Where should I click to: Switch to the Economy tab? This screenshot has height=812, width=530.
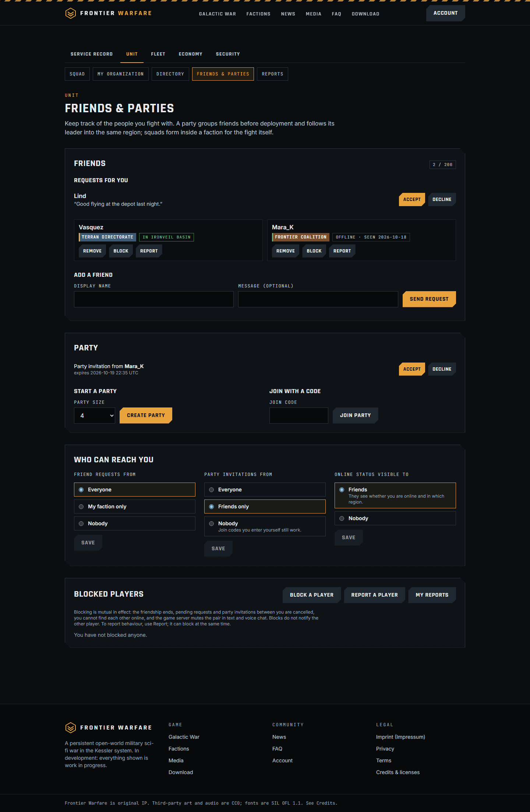[191, 54]
